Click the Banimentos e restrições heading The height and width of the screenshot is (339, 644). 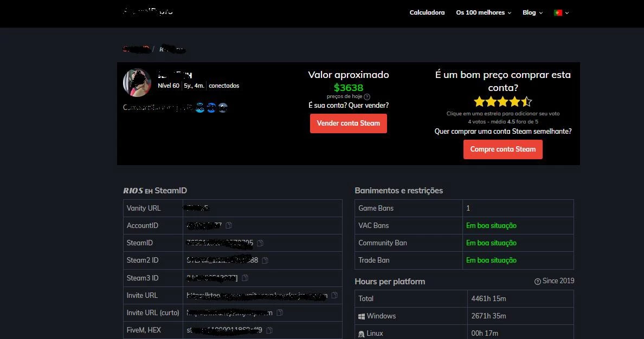399,191
